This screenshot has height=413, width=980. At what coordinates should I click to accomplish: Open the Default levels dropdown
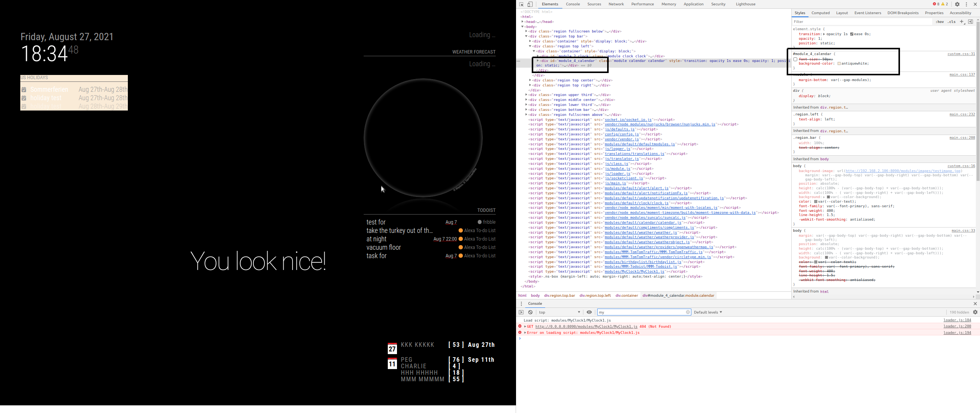[707, 312]
